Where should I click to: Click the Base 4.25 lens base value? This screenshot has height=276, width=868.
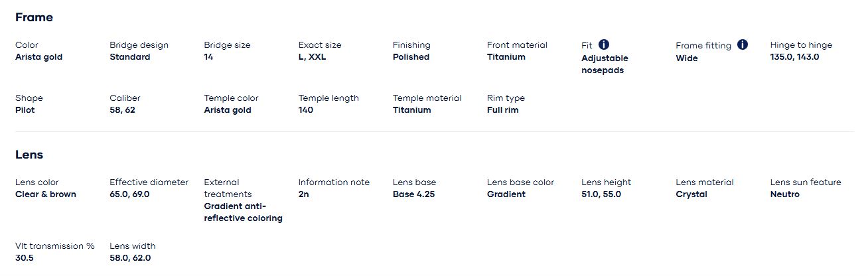point(413,194)
